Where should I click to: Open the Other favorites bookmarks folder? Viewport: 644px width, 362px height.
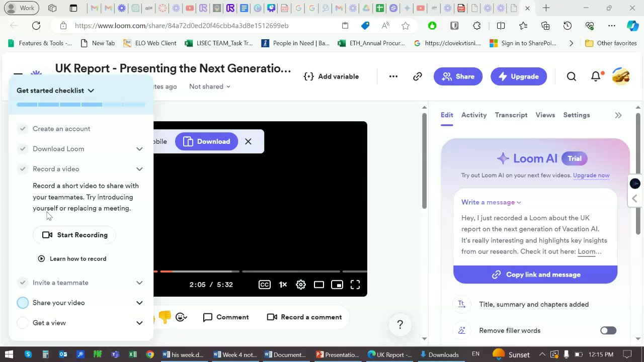[611, 43]
